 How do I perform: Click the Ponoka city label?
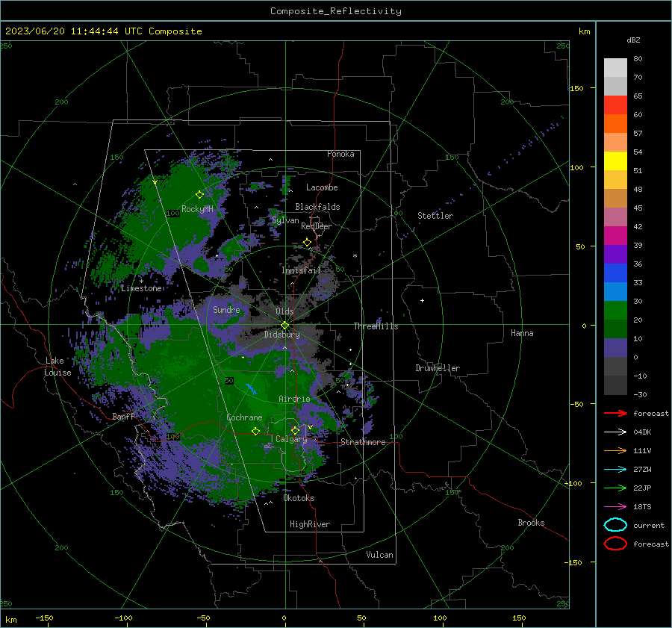(x=340, y=154)
